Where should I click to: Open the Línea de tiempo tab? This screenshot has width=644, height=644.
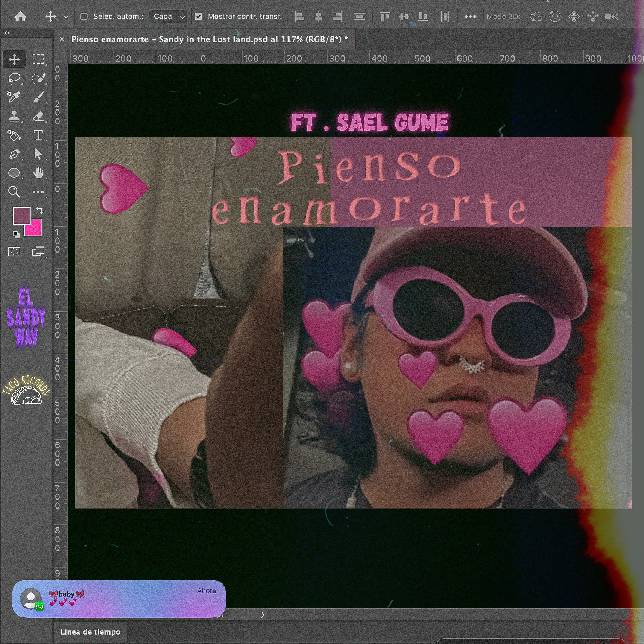(x=90, y=632)
